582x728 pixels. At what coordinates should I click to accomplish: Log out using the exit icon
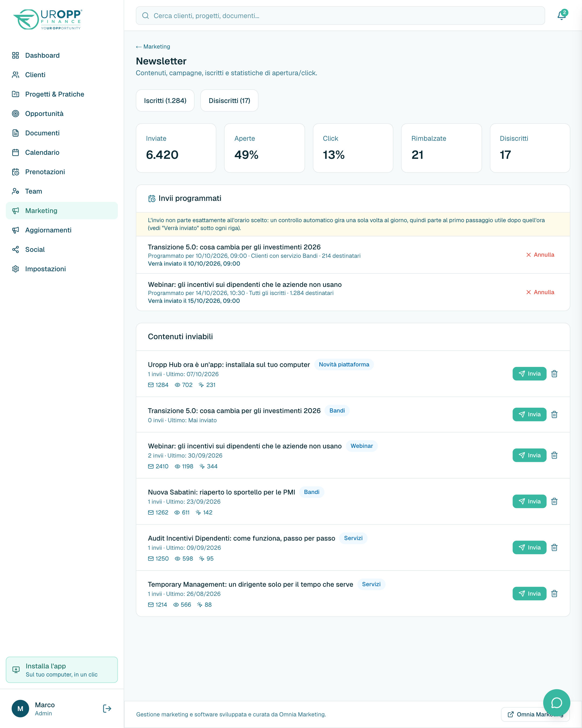point(107,708)
